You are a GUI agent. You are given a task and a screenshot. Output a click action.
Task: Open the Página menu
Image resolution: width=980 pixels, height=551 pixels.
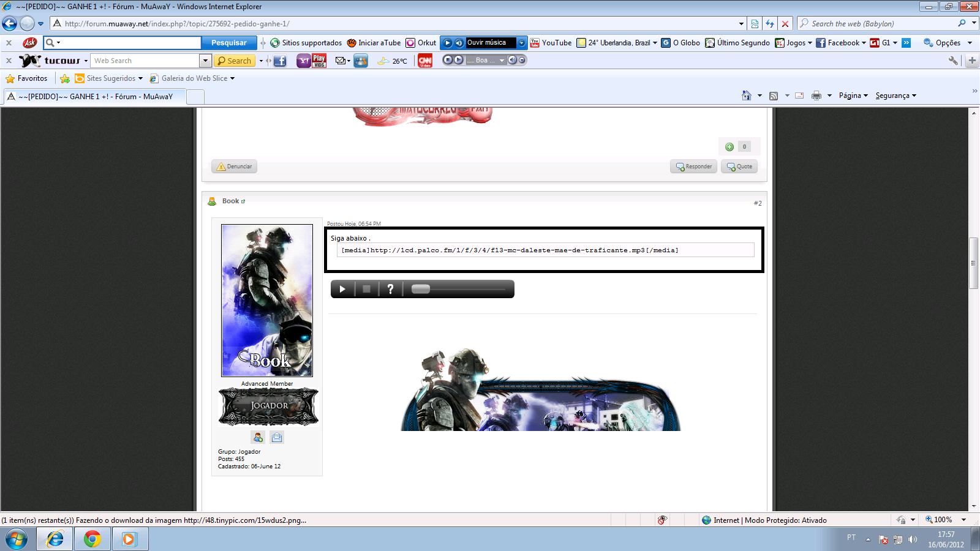pos(853,96)
